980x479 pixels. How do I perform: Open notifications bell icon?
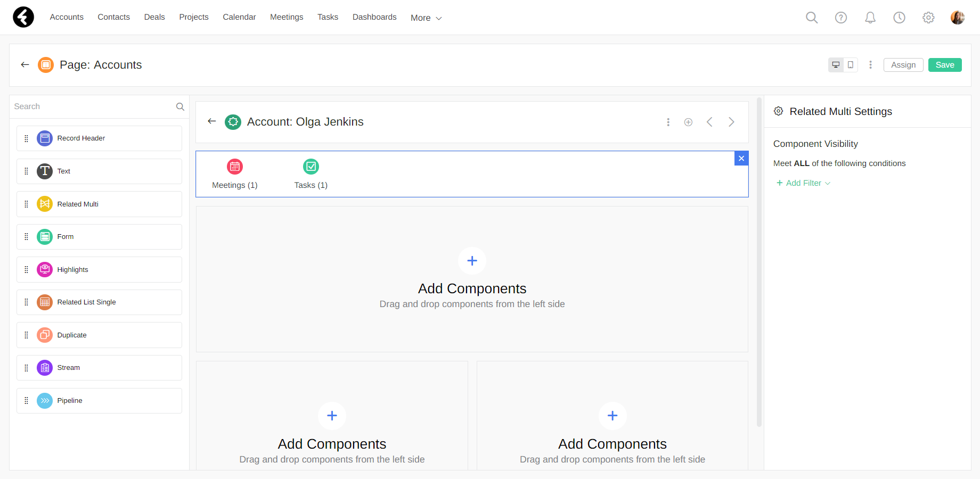coord(870,18)
